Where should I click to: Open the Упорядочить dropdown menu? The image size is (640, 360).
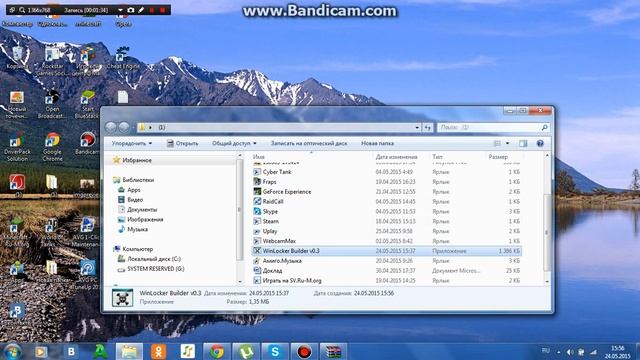coord(131,143)
